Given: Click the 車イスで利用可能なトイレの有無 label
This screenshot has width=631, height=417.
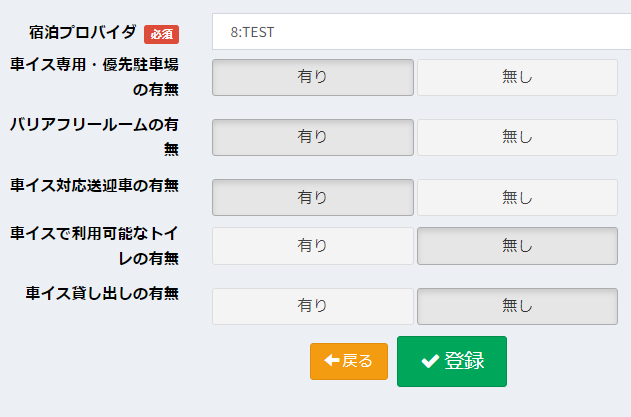Looking at the screenshot, I should (95, 246).
